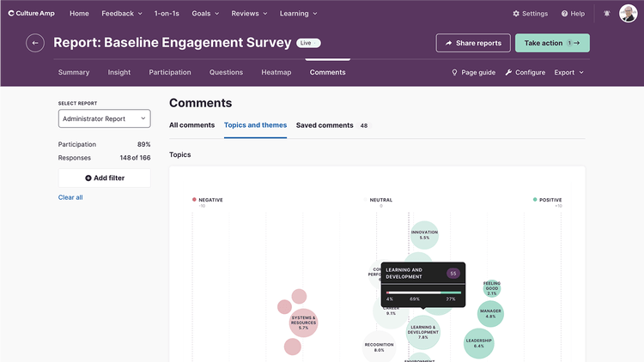Screen dimensions: 644x362
Task: Open the Saved comments tab
Action: 325,125
